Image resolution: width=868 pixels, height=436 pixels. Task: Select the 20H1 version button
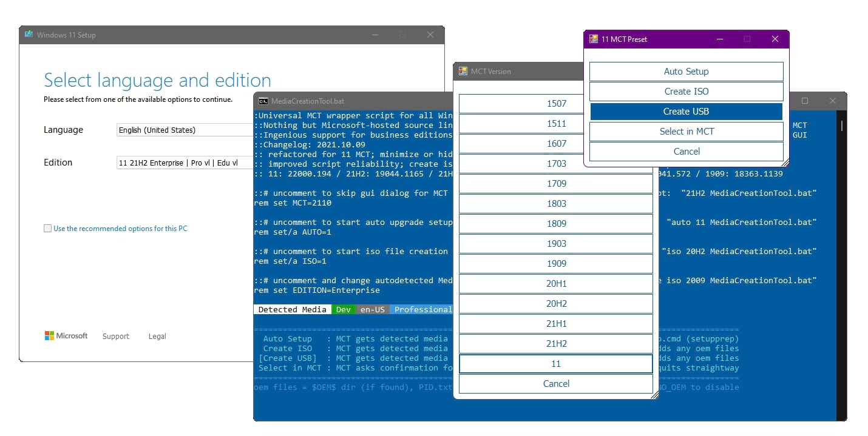(556, 284)
